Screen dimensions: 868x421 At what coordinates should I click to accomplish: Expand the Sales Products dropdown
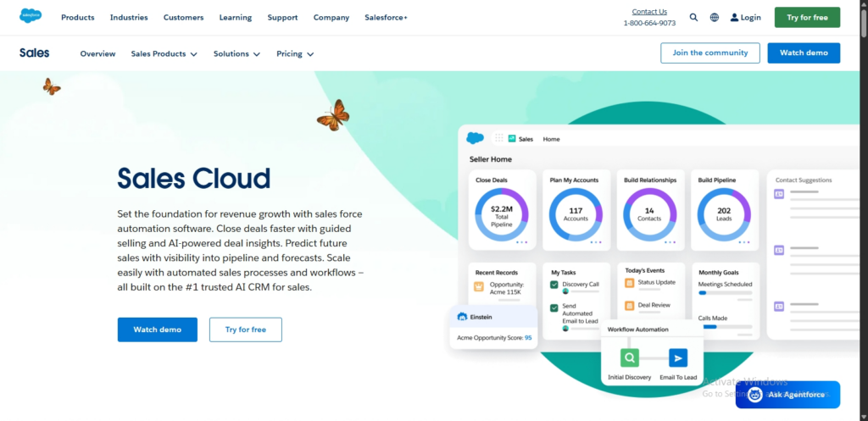164,53
